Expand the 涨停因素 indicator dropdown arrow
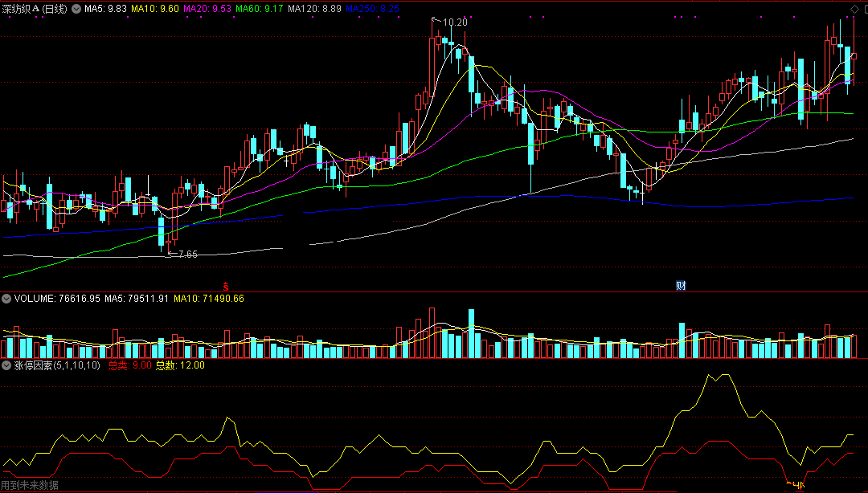 tap(6, 365)
